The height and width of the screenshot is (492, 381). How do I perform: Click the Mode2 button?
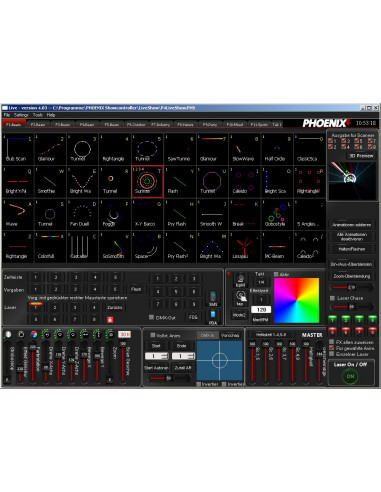point(240,315)
